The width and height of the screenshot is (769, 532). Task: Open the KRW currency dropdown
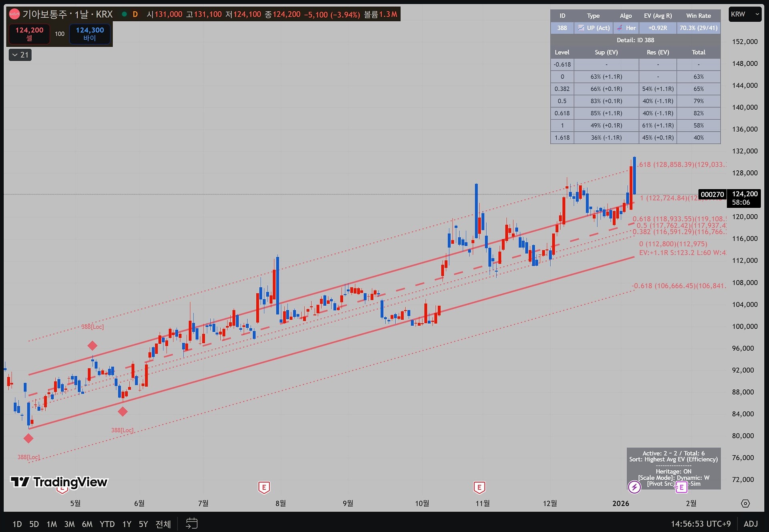click(745, 14)
